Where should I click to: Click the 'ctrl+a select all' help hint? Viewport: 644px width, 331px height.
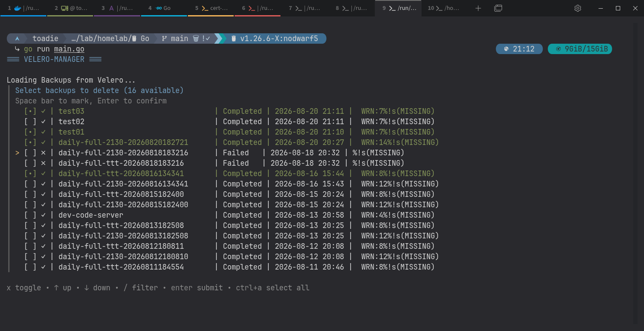(273, 288)
